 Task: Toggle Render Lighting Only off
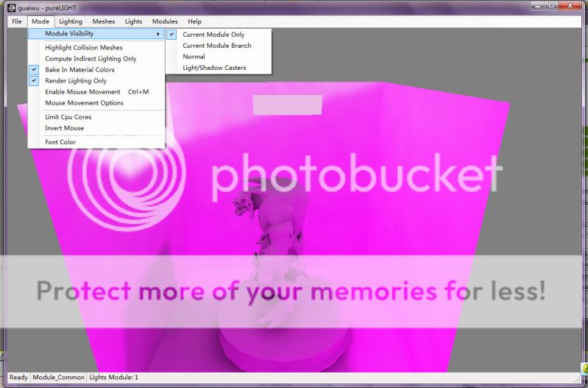point(76,81)
